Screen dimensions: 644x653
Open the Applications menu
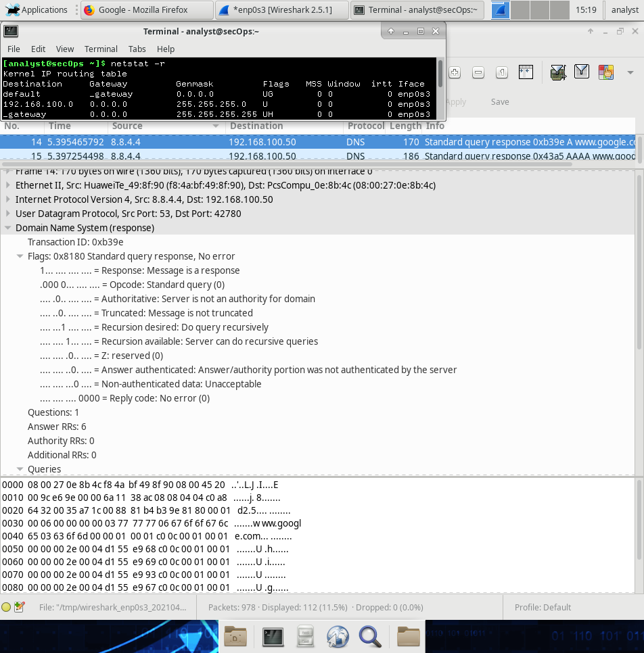(x=37, y=9)
